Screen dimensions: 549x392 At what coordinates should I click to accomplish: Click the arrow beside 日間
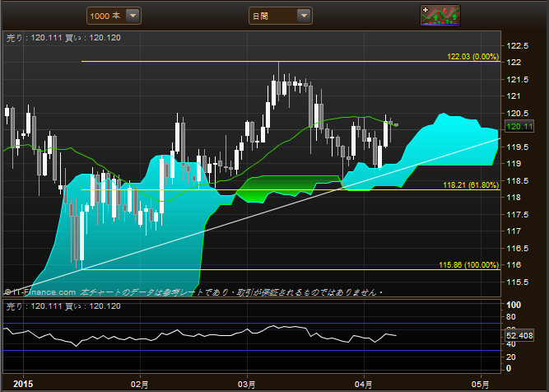point(304,16)
